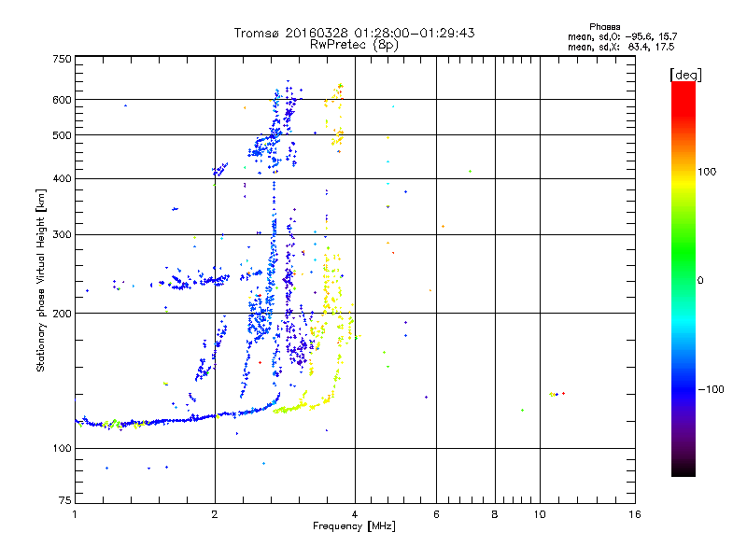The height and width of the screenshot is (560, 747).
Task: Click the colorbar tick label '0'
Action: (700, 281)
